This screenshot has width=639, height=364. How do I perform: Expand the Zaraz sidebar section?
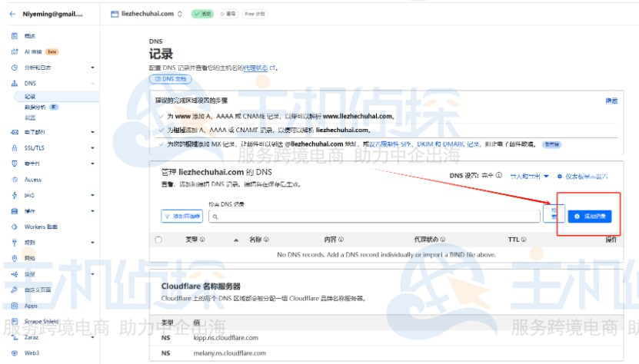92,337
